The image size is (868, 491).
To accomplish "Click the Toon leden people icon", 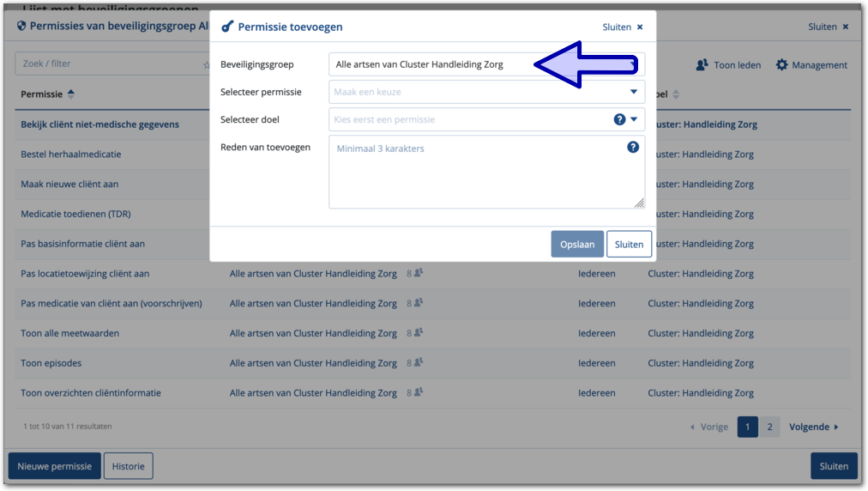I will tap(702, 65).
